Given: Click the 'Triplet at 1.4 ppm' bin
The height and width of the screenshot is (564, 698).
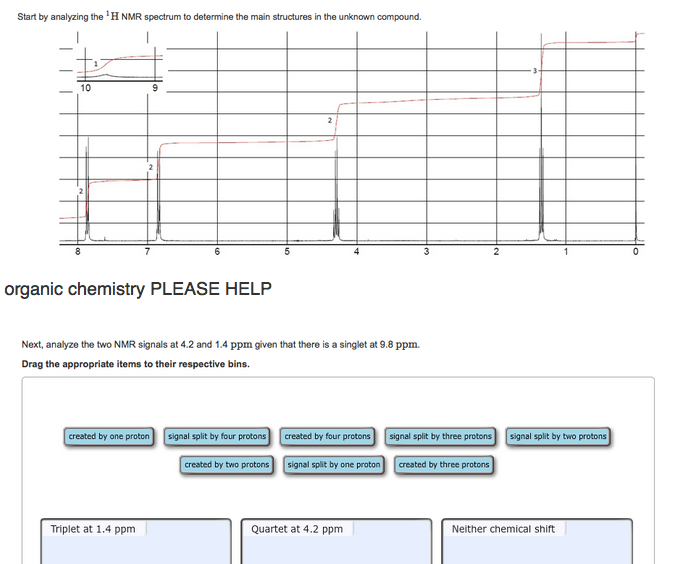Looking at the screenshot, I should click(136, 541).
